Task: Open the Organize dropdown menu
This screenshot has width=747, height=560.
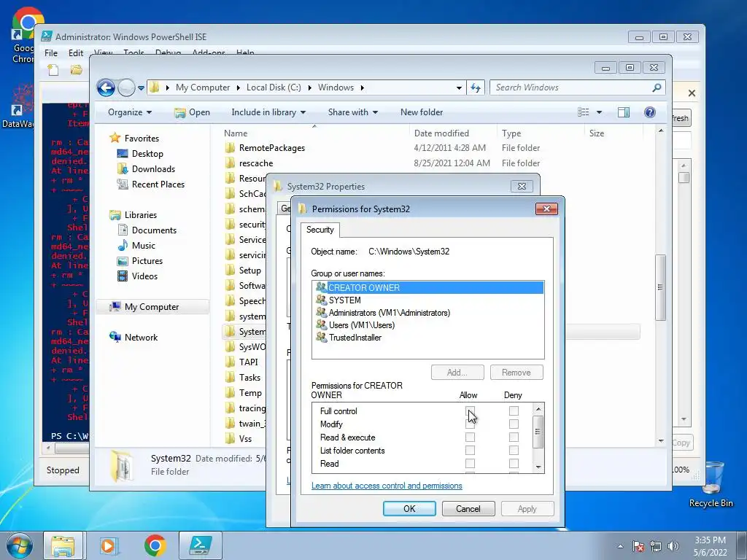Action: click(130, 112)
